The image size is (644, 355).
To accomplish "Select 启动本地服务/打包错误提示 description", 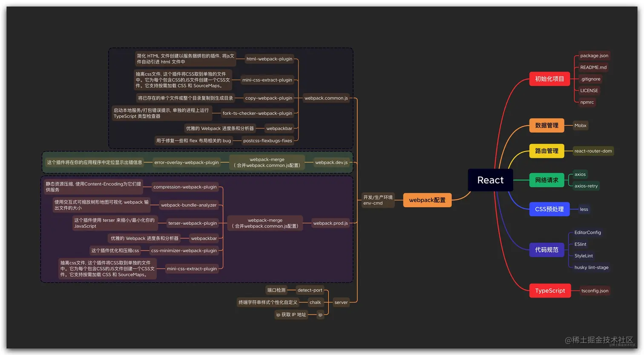I will 161,113.
